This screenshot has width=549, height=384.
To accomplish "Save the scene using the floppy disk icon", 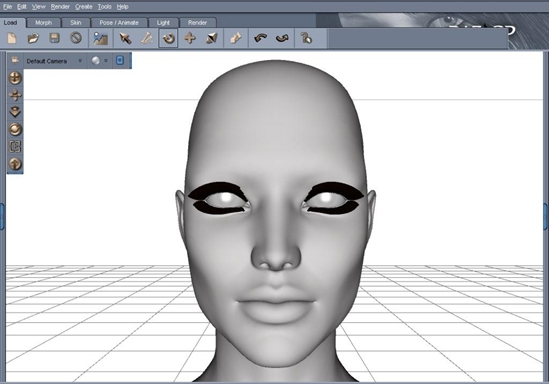I will coord(54,38).
